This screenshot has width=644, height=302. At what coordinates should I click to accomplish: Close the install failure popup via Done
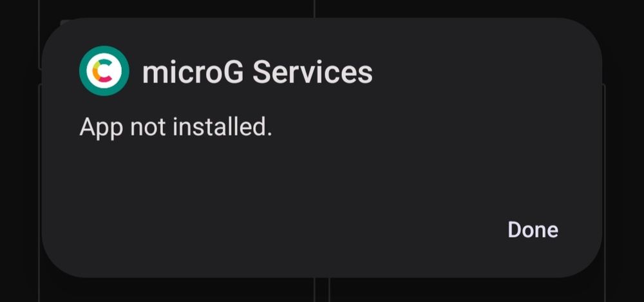(533, 229)
